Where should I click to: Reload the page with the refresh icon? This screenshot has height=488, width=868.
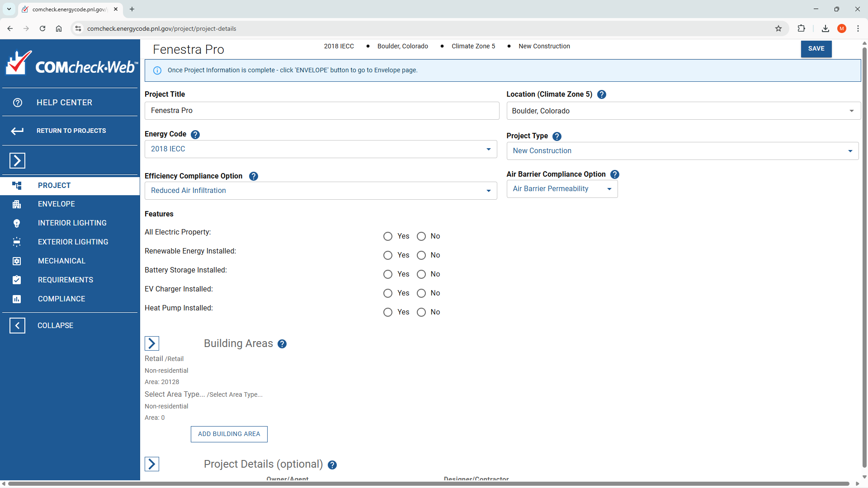click(x=42, y=28)
